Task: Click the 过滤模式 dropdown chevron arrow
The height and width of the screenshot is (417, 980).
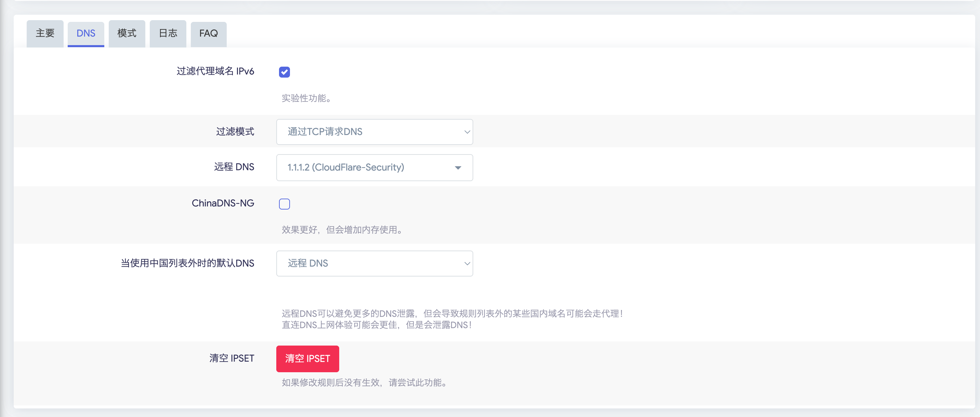Action: (x=467, y=132)
